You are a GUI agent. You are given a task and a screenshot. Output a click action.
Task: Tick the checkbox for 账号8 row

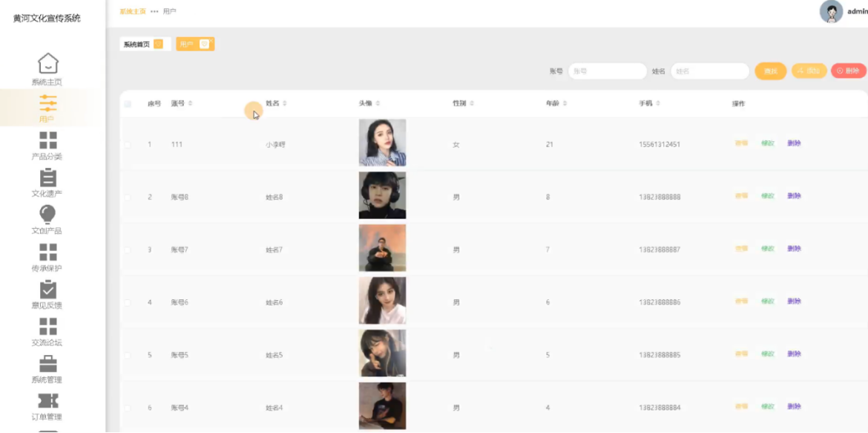[128, 198]
